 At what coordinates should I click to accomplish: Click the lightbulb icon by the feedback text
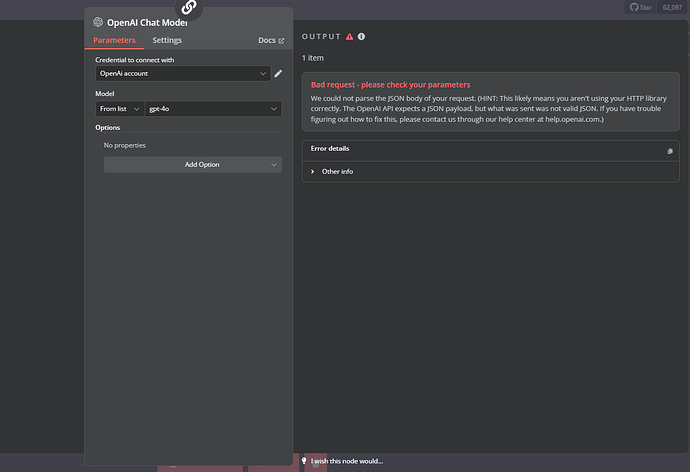tap(304, 461)
